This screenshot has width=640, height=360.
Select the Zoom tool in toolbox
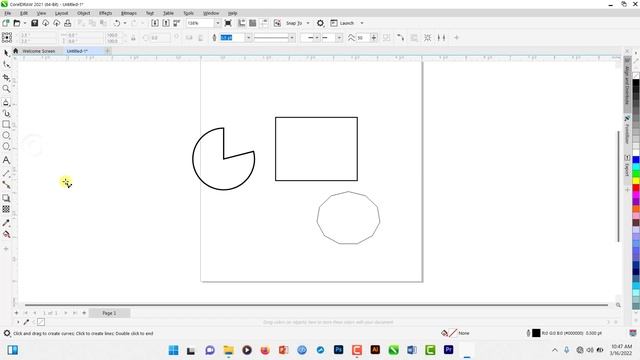(6, 89)
